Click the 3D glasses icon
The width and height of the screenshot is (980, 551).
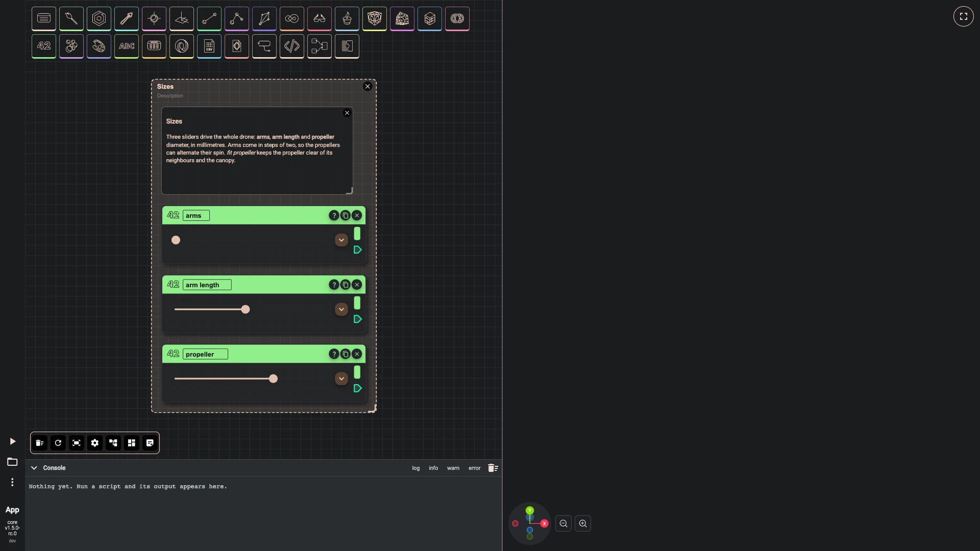pos(320,19)
